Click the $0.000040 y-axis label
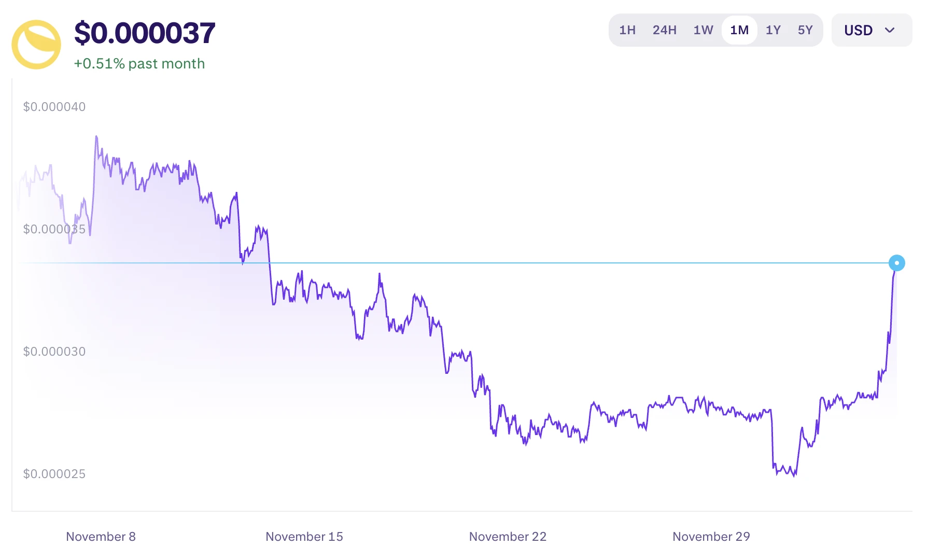This screenshot has width=927, height=560. [54, 107]
